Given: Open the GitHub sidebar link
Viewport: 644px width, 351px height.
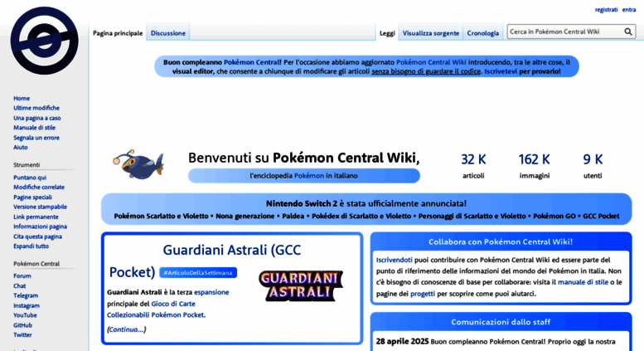Looking at the screenshot, I should tap(22, 325).
